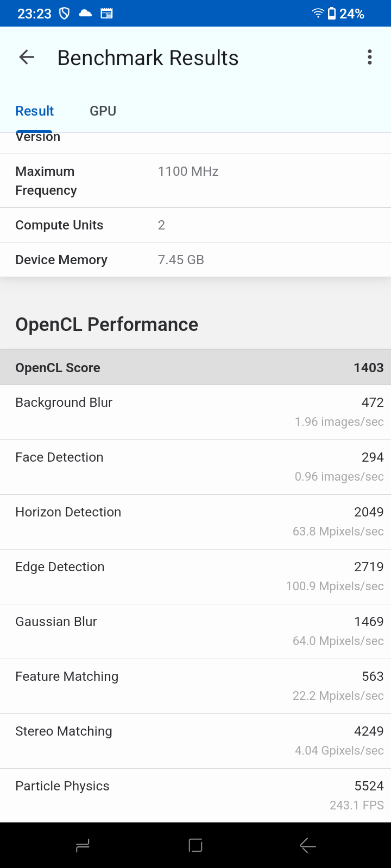Screen dimensions: 391x868
Task: Select the Background Blur result row
Action: pyautogui.click(x=195, y=412)
